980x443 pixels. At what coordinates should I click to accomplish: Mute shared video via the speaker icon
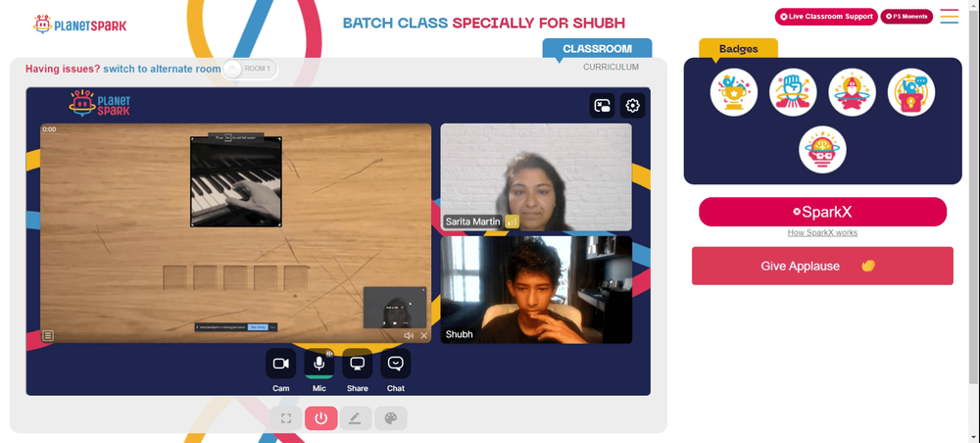coord(409,335)
